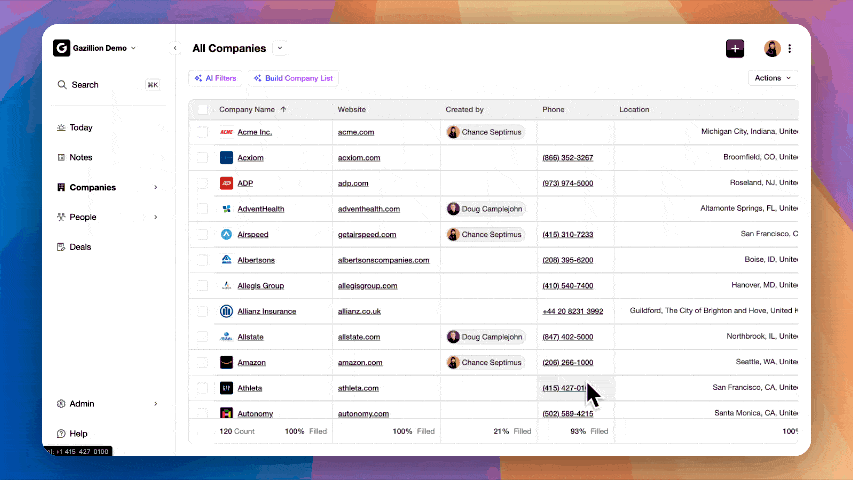Click the Albertsons company logo
The image size is (853, 480).
226,260
